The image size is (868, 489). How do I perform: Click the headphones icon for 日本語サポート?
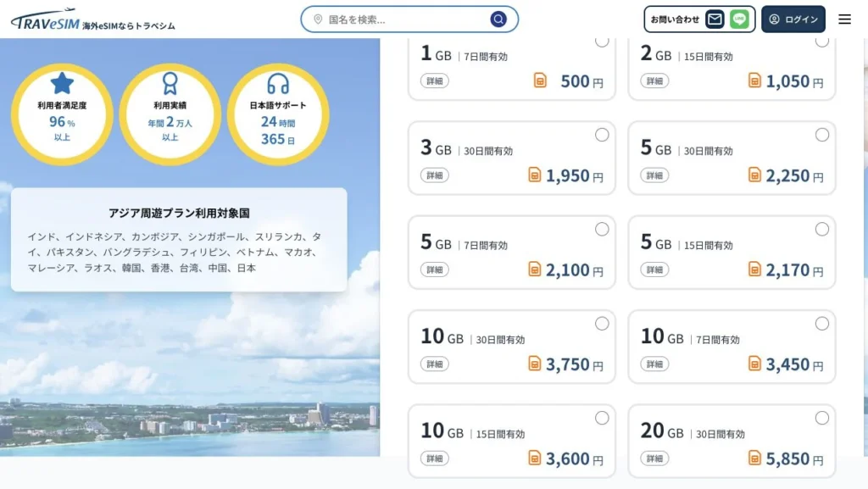pos(278,84)
